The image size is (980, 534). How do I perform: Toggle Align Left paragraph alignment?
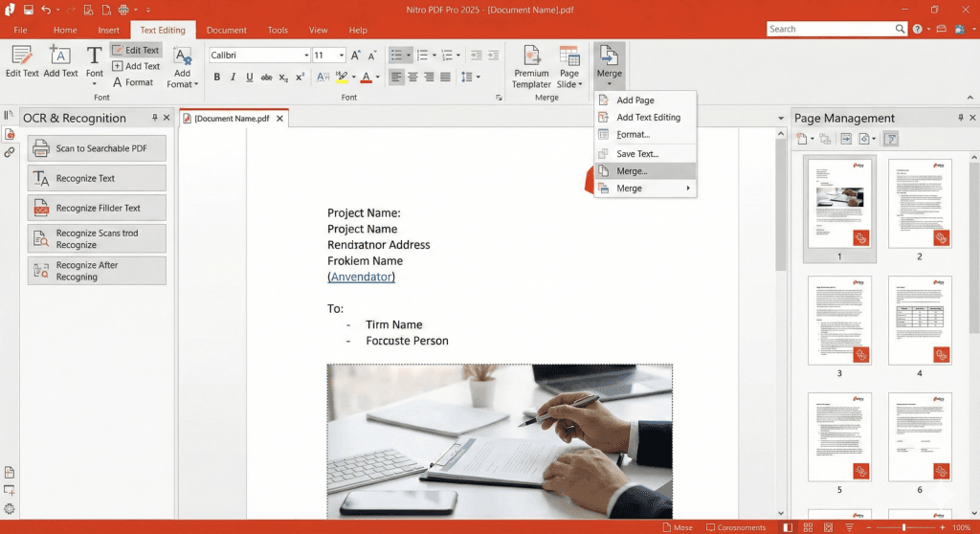396,77
